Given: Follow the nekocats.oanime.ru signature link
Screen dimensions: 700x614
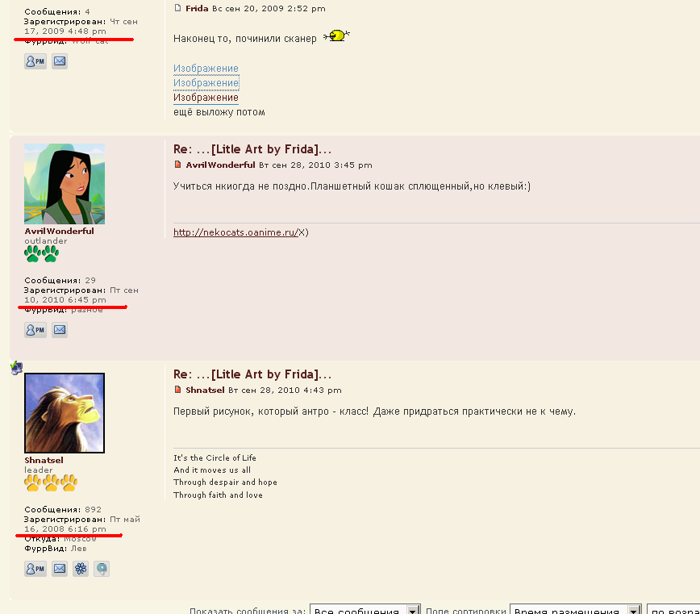Looking at the screenshot, I should click(x=235, y=232).
